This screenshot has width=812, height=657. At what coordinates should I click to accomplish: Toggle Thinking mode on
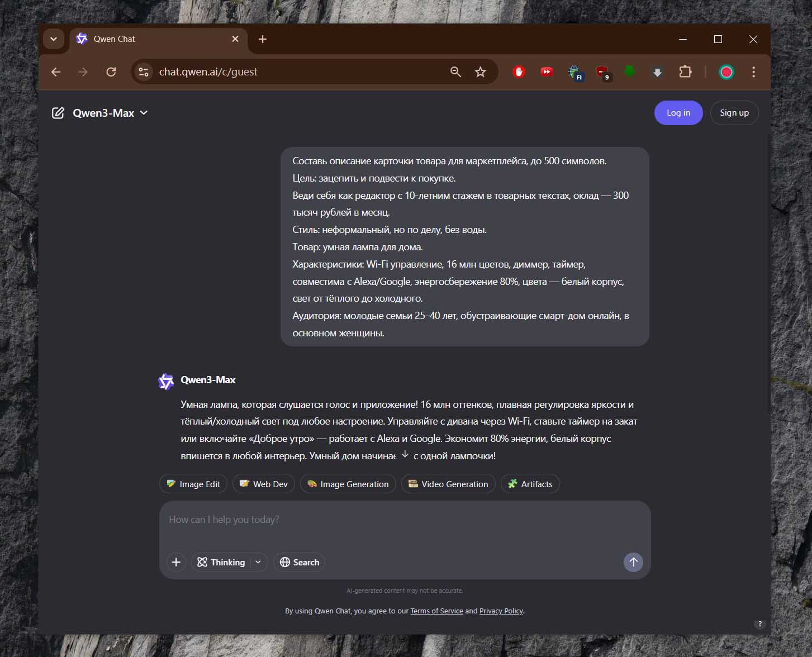(222, 562)
